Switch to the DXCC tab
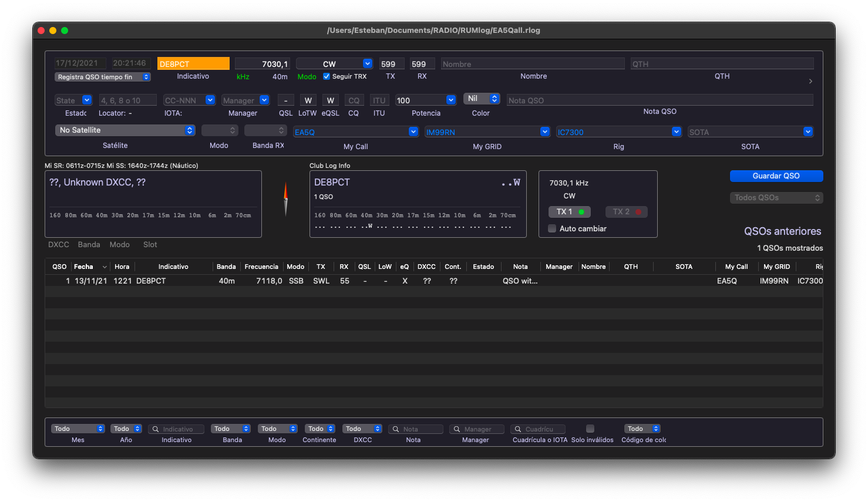Viewport: 868px width, 502px height. (59, 245)
